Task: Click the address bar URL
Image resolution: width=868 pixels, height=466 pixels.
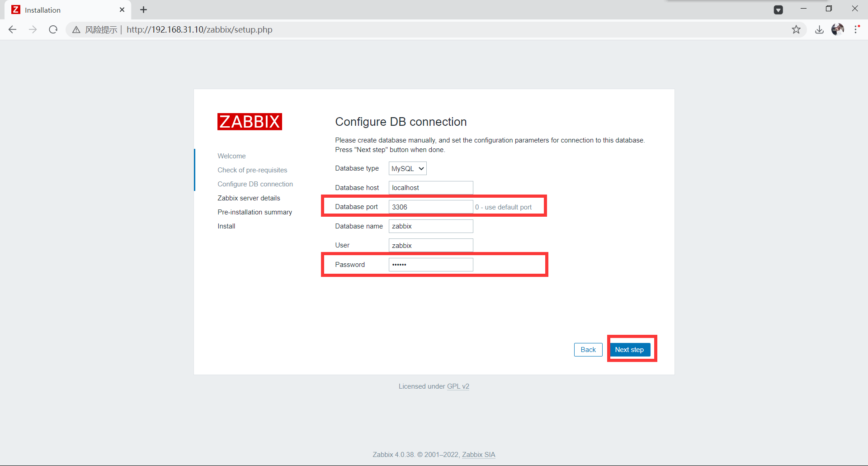Action: click(199, 29)
